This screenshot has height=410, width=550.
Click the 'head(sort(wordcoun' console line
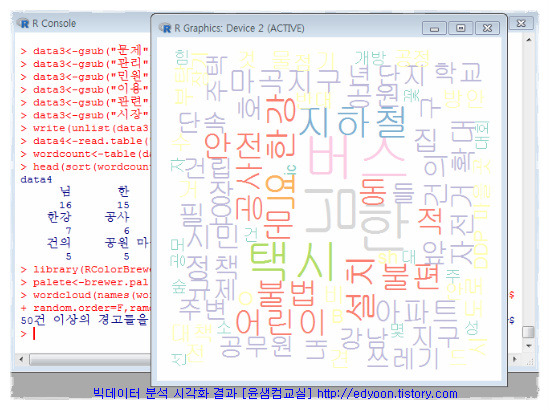point(85,167)
